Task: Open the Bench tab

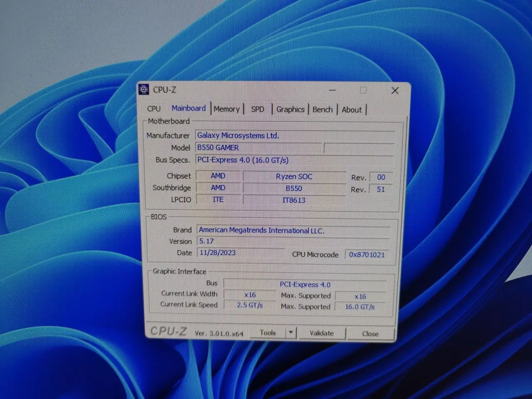Action: [x=323, y=110]
